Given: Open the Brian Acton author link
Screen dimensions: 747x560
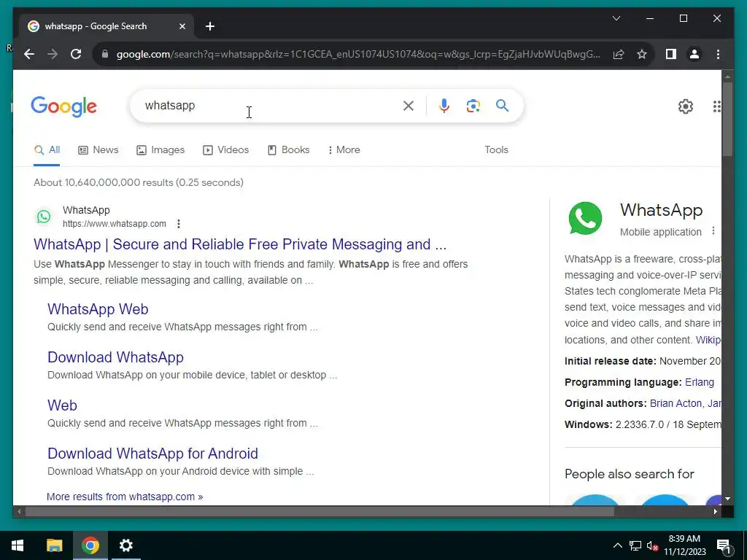Looking at the screenshot, I should click(x=676, y=403).
